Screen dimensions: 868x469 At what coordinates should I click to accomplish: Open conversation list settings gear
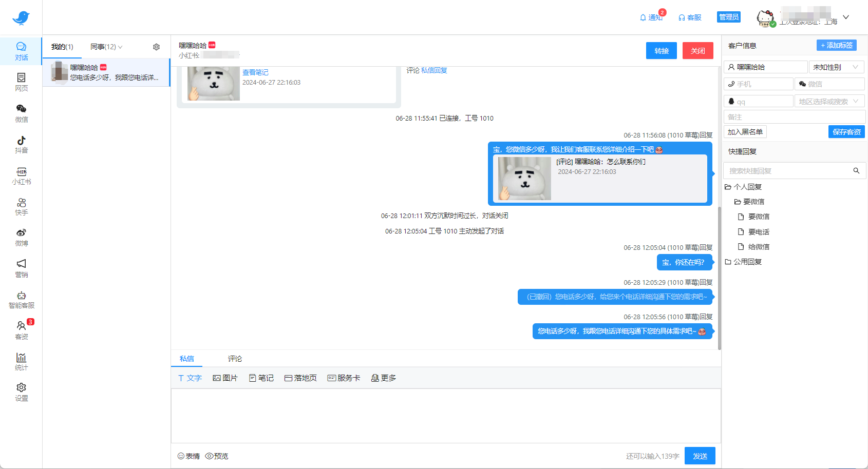pyautogui.click(x=156, y=47)
